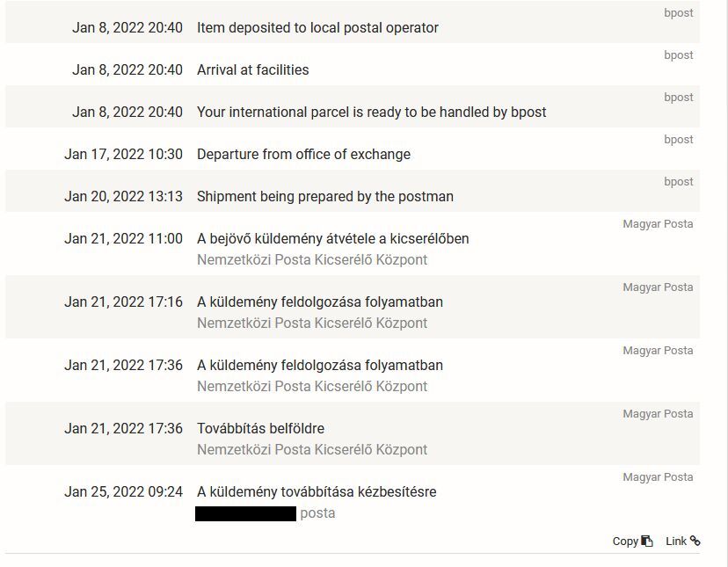Select the 'Item deposited to local postal operator' event
Screen dimensions: 728x567
coord(317,27)
